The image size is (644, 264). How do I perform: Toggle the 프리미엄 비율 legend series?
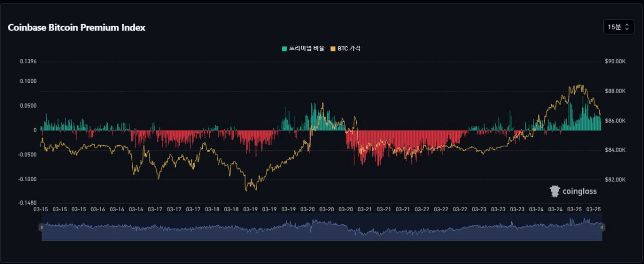click(303, 49)
